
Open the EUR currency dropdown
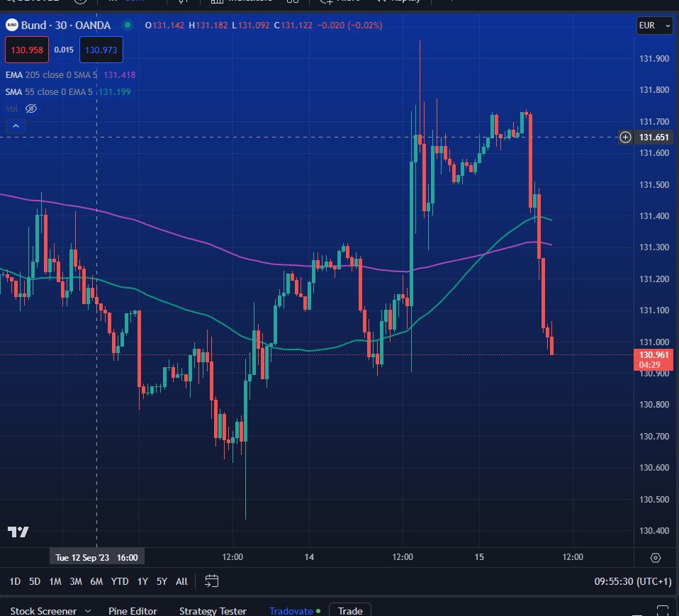click(x=655, y=26)
